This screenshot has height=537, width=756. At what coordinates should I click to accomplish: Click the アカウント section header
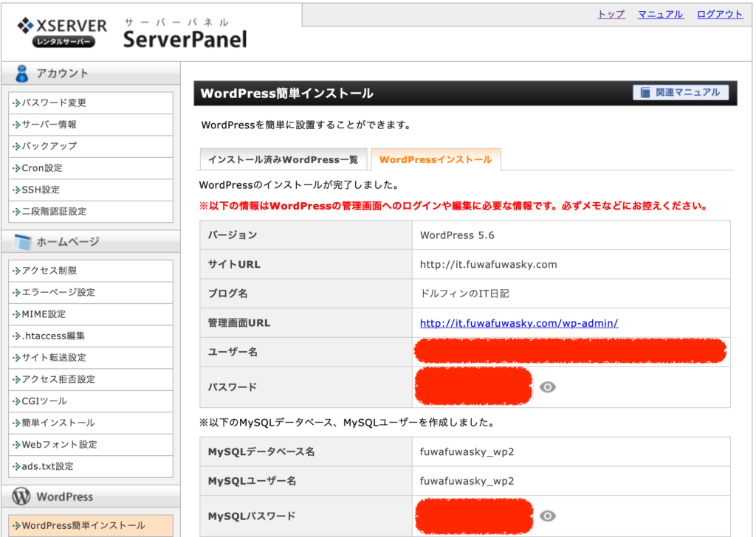(x=91, y=73)
